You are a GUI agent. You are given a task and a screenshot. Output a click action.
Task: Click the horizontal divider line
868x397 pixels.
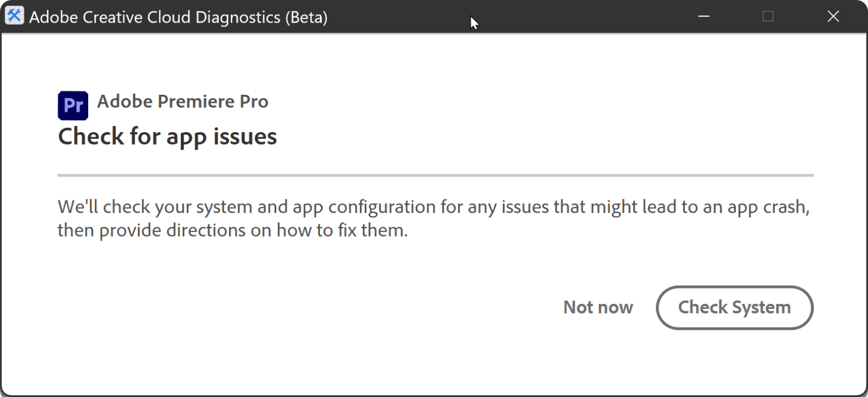(x=435, y=176)
